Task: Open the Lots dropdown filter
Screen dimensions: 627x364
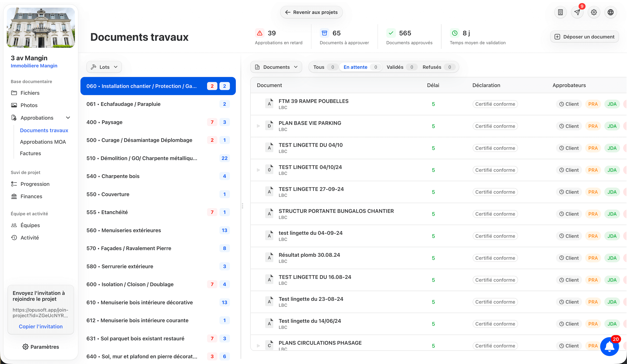Action: pos(104,67)
